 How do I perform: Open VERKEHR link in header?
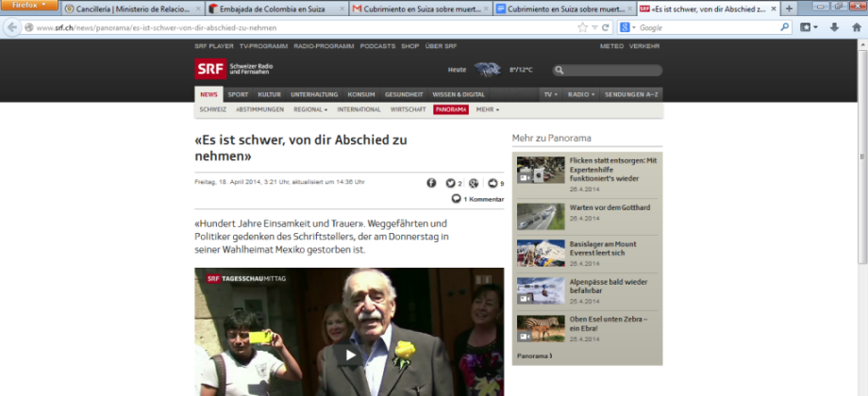tap(644, 46)
